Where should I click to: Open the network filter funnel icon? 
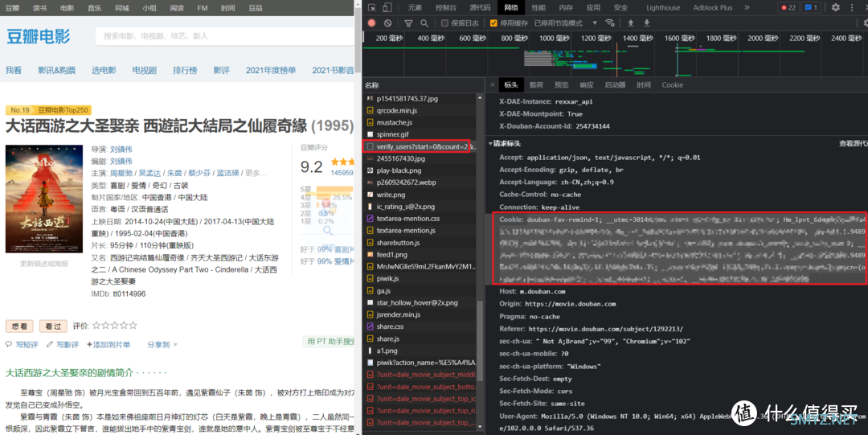pos(408,23)
